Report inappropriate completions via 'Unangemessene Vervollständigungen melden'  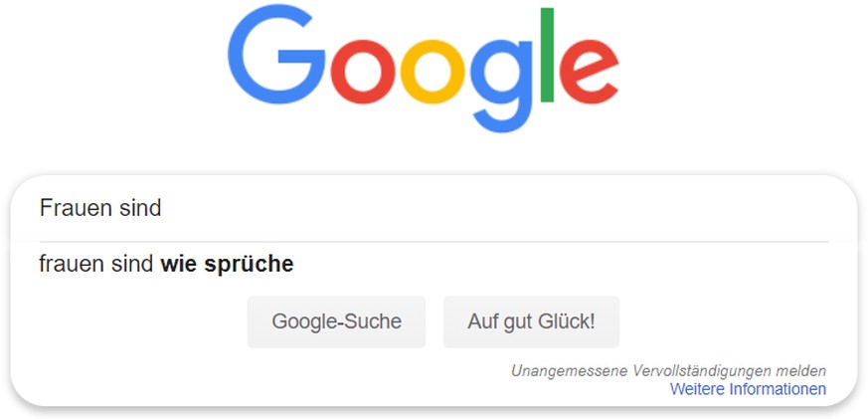(x=668, y=371)
